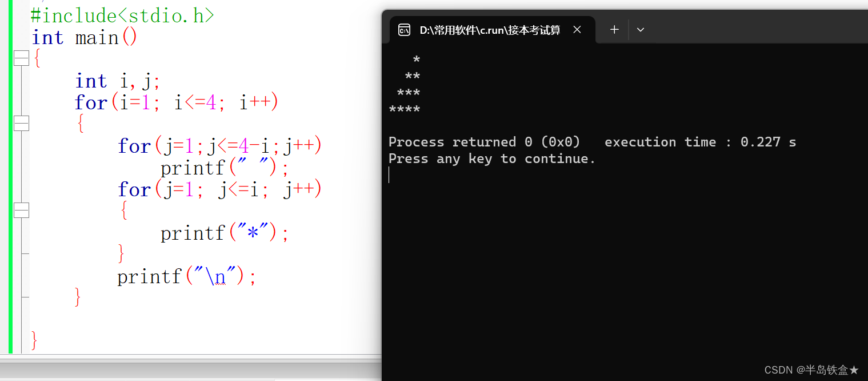
Task: Click the four-asterisk output row in terminal
Action: click(405, 110)
